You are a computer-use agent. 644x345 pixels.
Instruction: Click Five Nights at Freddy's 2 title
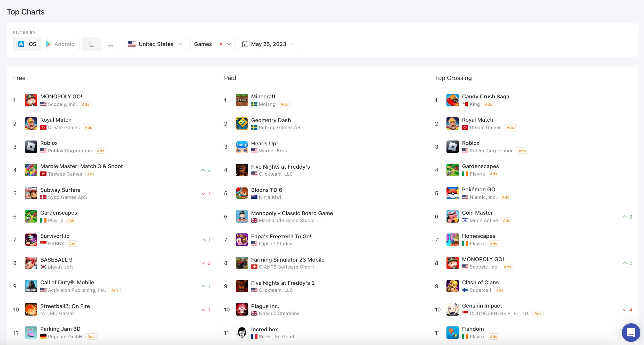click(283, 283)
